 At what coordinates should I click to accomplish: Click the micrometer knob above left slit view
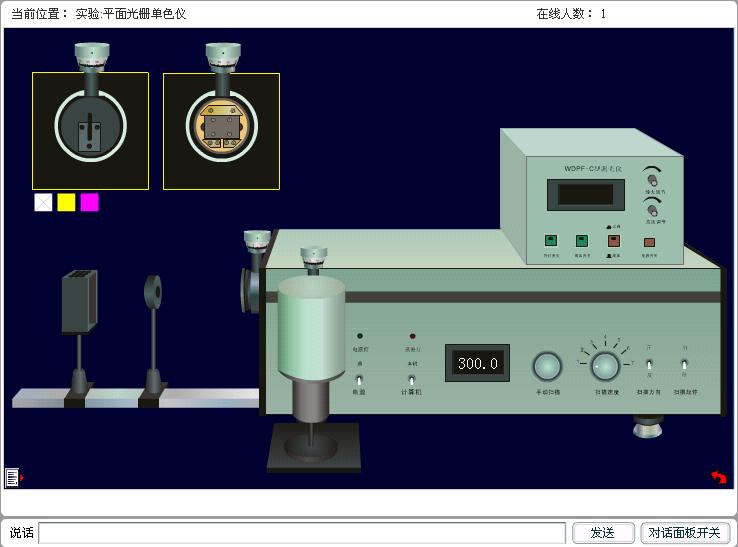click(91, 56)
